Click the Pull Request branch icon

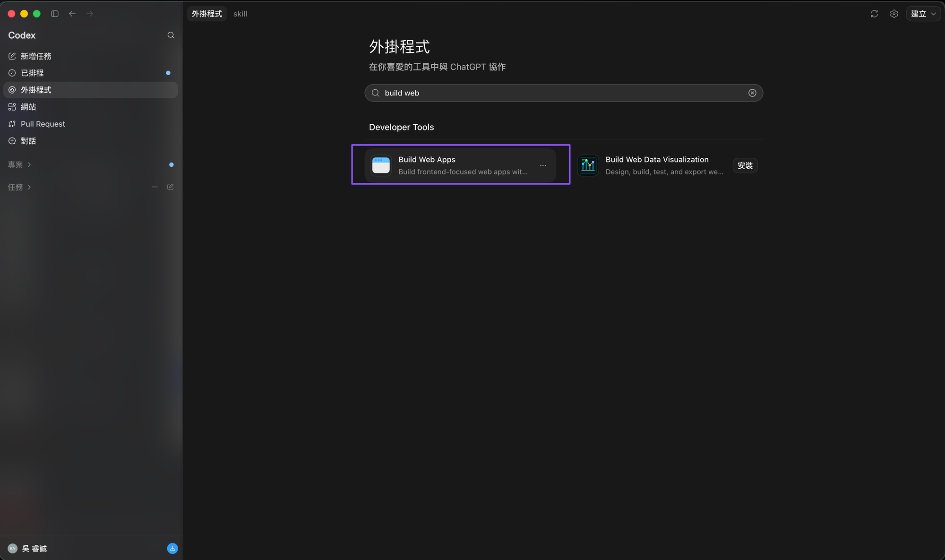12,124
